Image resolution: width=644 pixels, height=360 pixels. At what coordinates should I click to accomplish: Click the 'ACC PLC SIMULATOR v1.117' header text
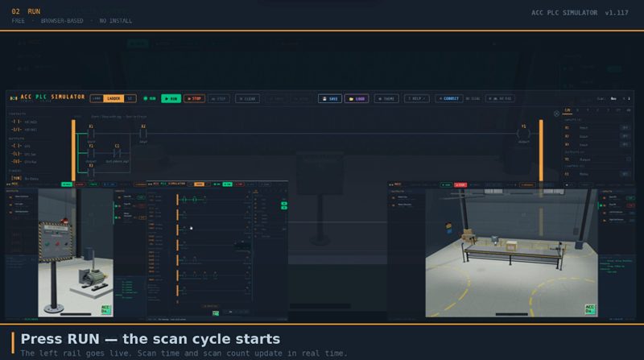580,13
